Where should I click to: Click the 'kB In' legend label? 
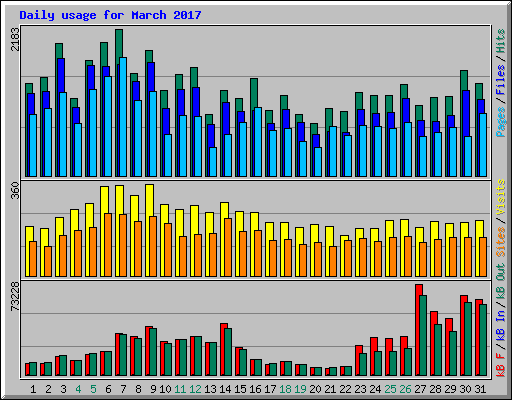pos(501,326)
